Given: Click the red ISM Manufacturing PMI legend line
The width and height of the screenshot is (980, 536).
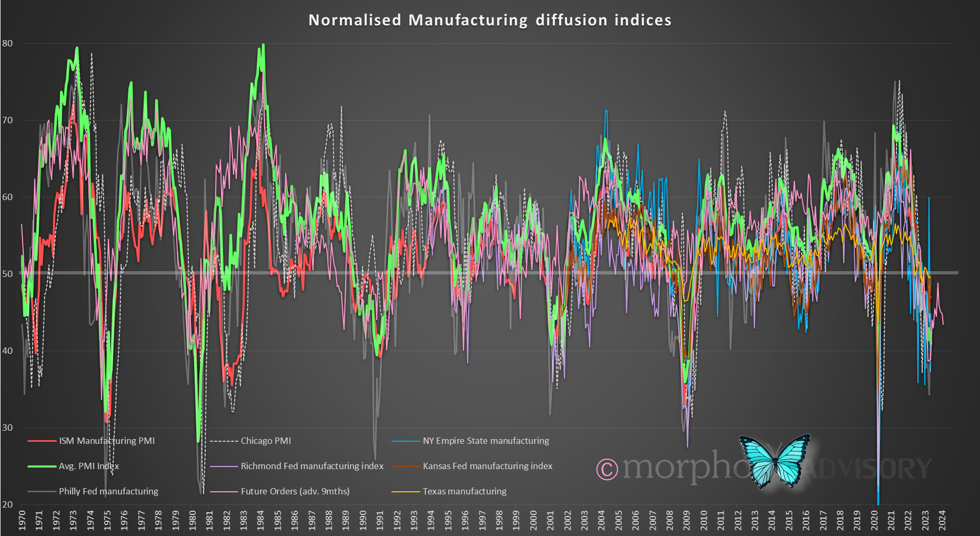Looking at the screenshot, I should pos(42,441).
